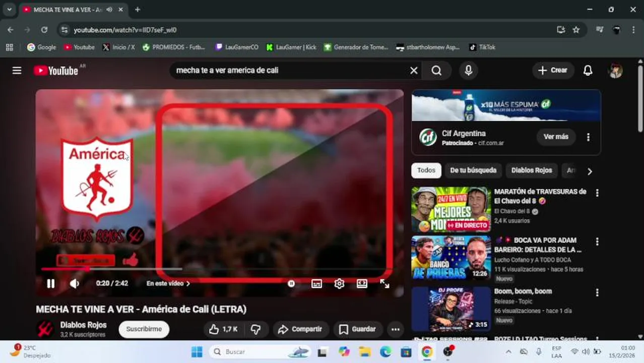The image size is (644, 363).
Task: Click the 'MARATÓN de TRAVESURAS' video title
Action: coord(540,196)
